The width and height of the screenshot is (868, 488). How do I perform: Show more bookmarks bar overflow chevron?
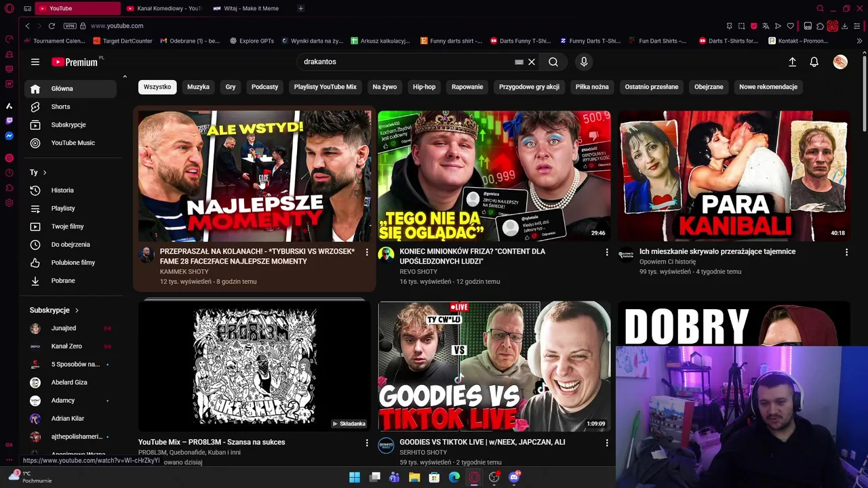pyautogui.click(x=860, y=41)
